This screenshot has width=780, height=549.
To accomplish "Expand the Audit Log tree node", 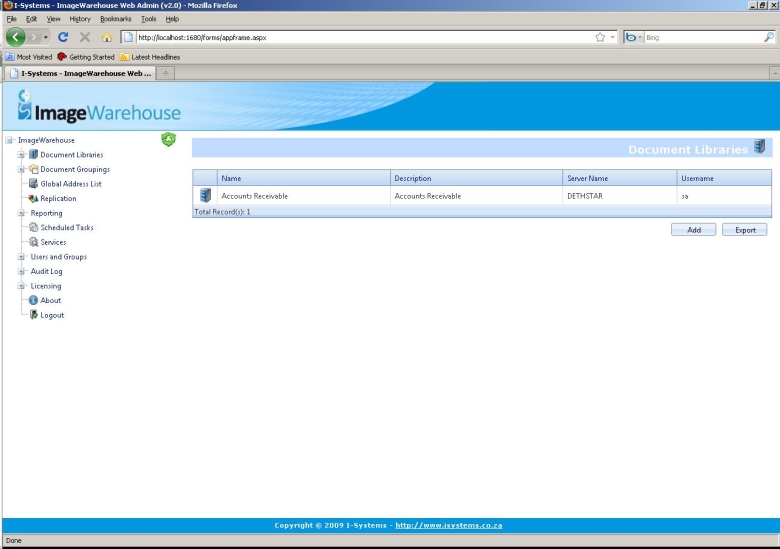I will click(21, 271).
